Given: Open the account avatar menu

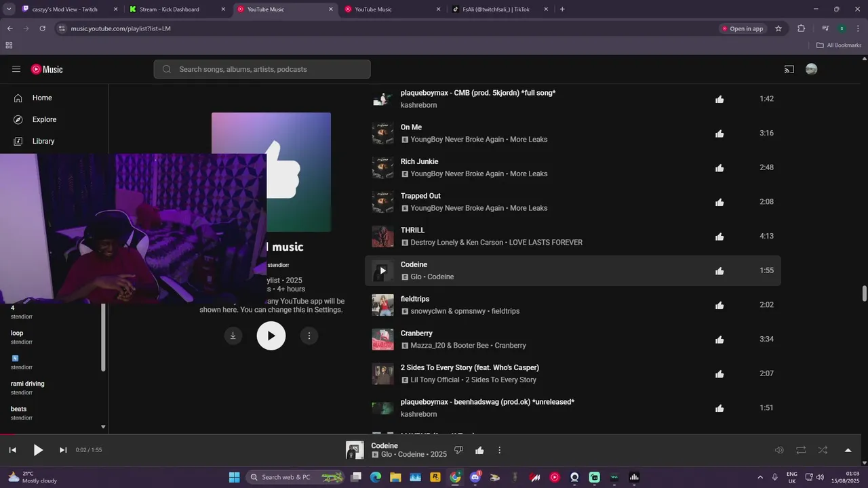Looking at the screenshot, I should [x=811, y=69].
